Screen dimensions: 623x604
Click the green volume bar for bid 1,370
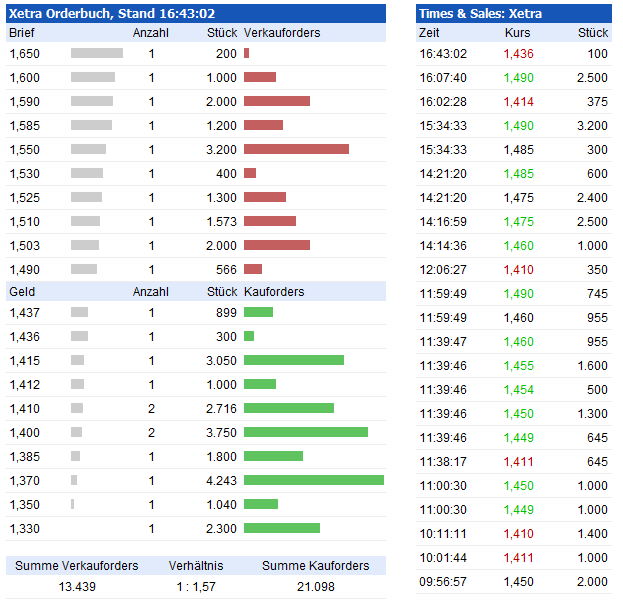click(x=313, y=480)
